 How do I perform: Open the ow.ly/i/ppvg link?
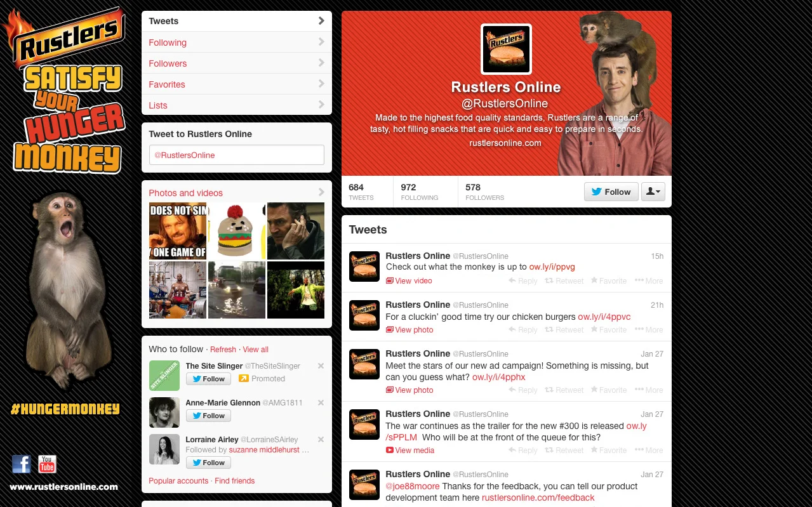pos(552,267)
